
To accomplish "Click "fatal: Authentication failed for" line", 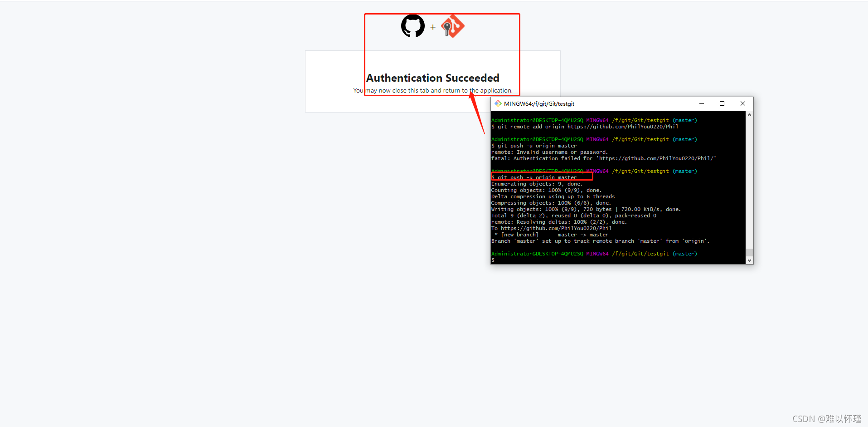I will (604, 158).
